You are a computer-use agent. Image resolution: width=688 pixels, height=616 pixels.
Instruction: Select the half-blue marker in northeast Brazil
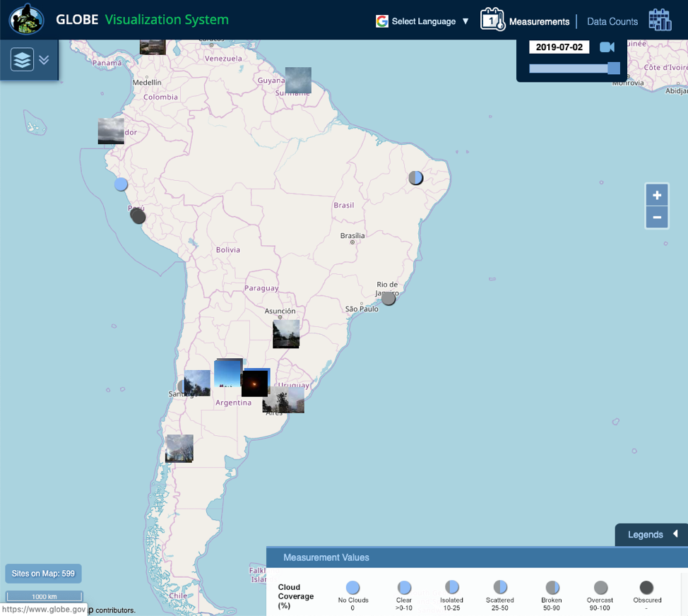tap(415, 178)
